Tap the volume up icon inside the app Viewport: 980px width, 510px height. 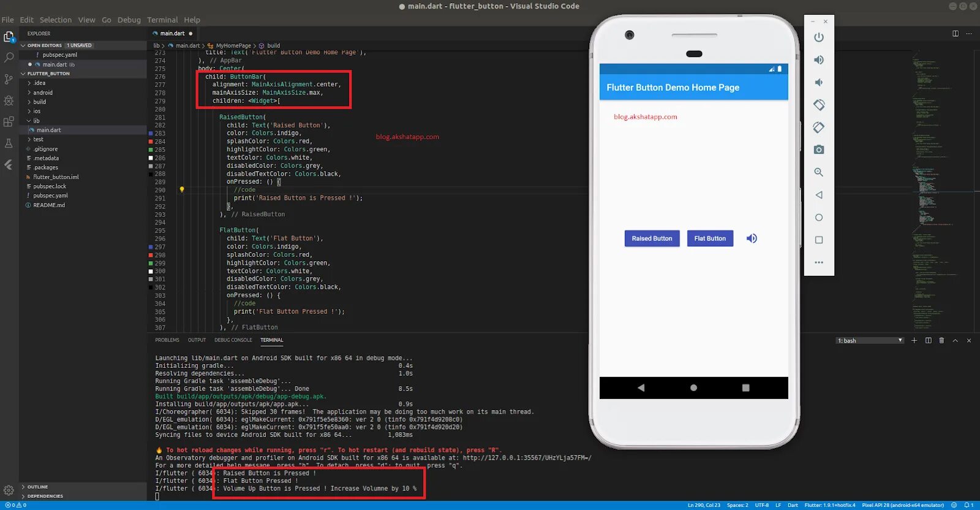[x=752, y=238]
